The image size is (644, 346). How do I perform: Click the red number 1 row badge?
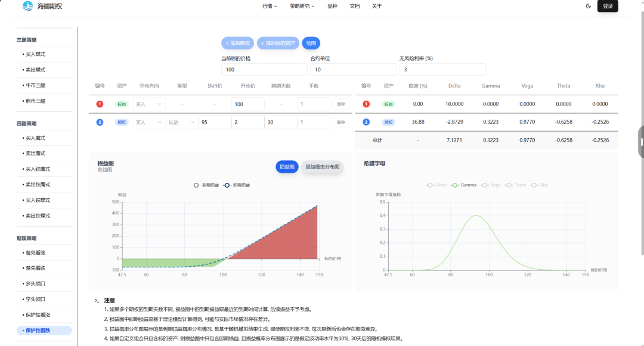click(100, 104)
